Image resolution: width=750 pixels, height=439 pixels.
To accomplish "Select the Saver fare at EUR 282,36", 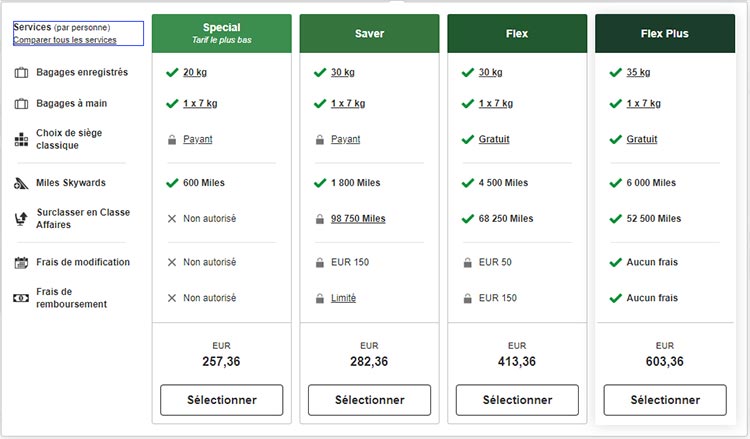I will pyautogui.click(x=369, y=400).
